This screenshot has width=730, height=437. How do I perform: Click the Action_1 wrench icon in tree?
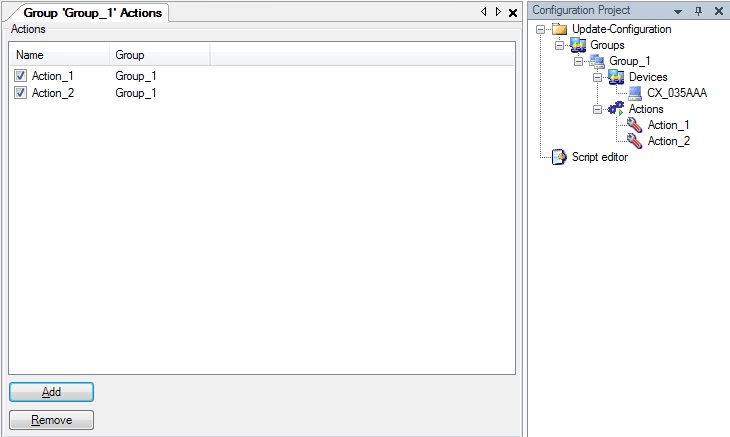(635, 125)
